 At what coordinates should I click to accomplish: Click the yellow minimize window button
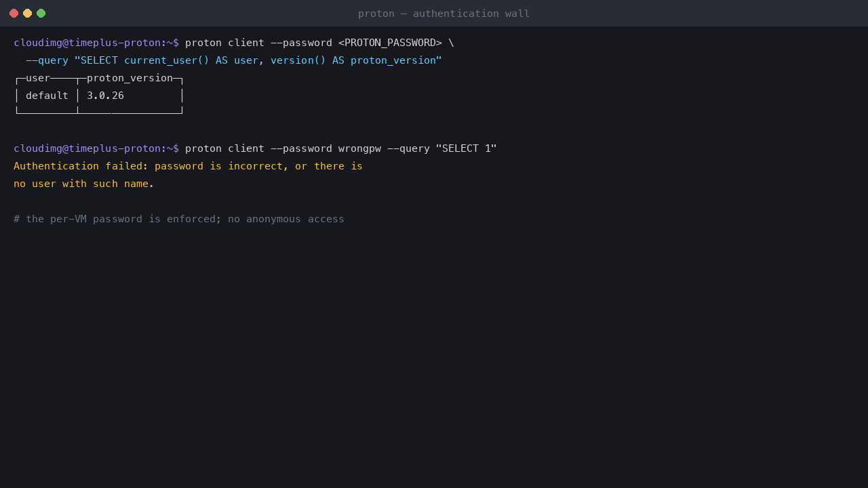point(27,13)
